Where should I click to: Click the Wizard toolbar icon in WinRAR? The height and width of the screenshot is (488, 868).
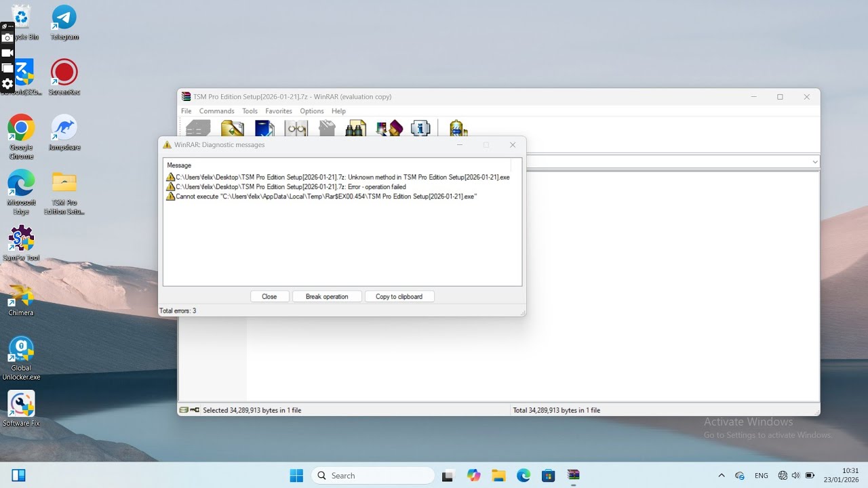389,128
